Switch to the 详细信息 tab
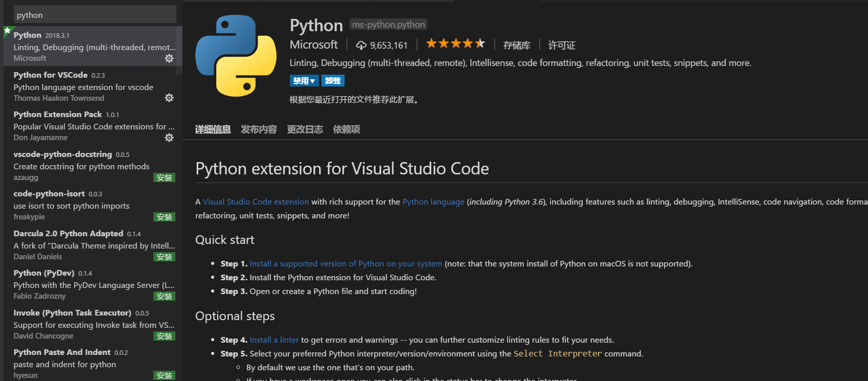Image resolution: width=868 pixels, height=381 pixels. pos(213,129)
